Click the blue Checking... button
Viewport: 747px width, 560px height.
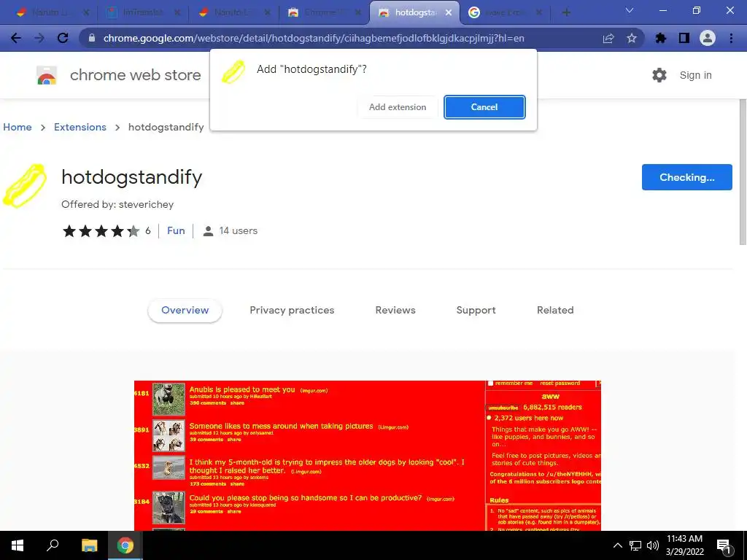686,177
